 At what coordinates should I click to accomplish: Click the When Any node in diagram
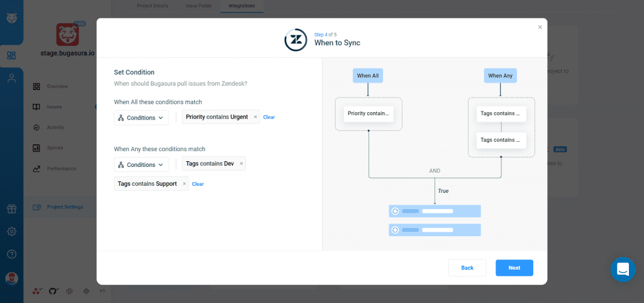click(501, 76)
